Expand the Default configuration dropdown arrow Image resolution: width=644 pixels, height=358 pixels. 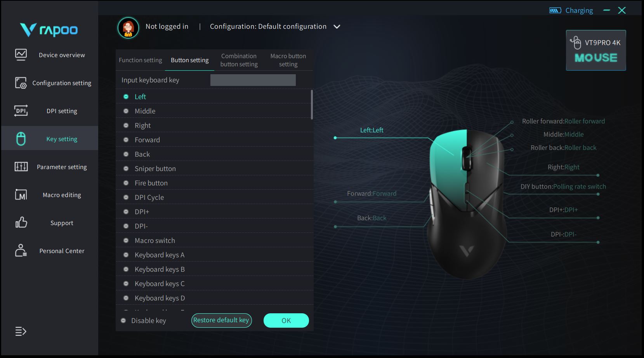tap(337, 27)
